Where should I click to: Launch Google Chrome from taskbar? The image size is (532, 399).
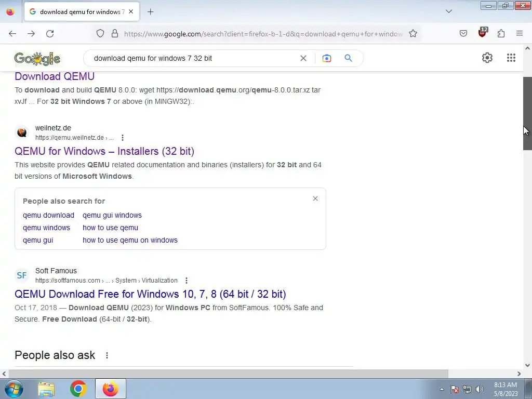click(x=78, y=389)
